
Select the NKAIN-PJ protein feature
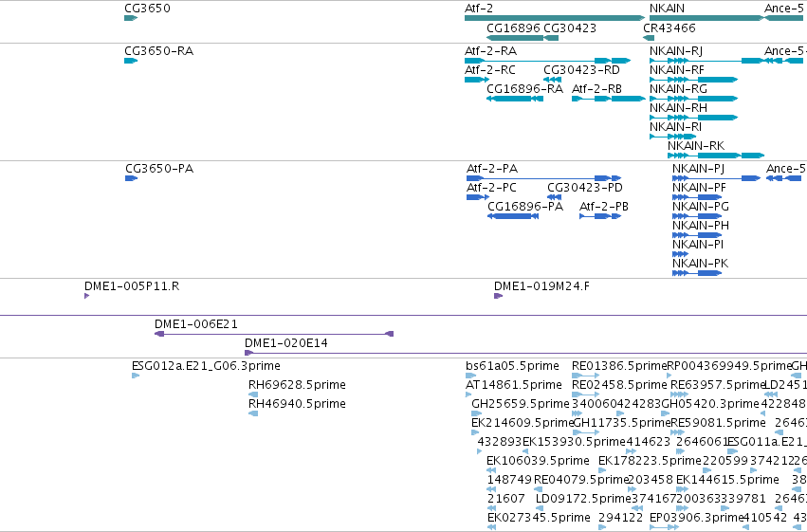[x=716, y=178]
